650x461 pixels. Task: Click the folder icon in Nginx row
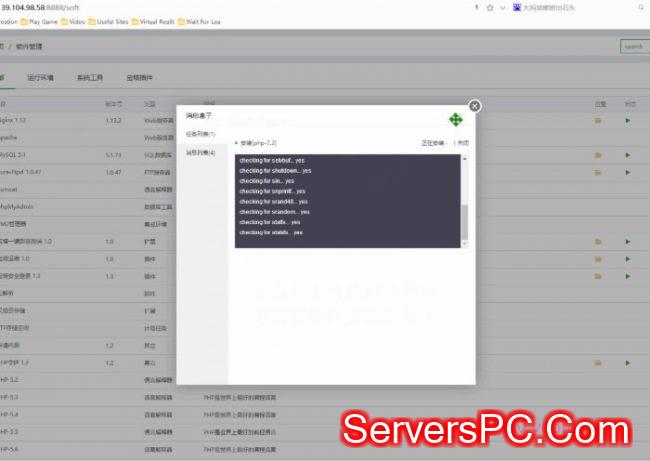[x=598, y=120]
